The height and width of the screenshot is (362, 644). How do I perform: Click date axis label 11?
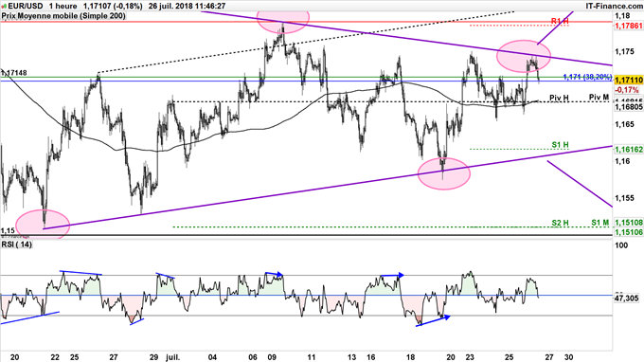click(312, 357)
